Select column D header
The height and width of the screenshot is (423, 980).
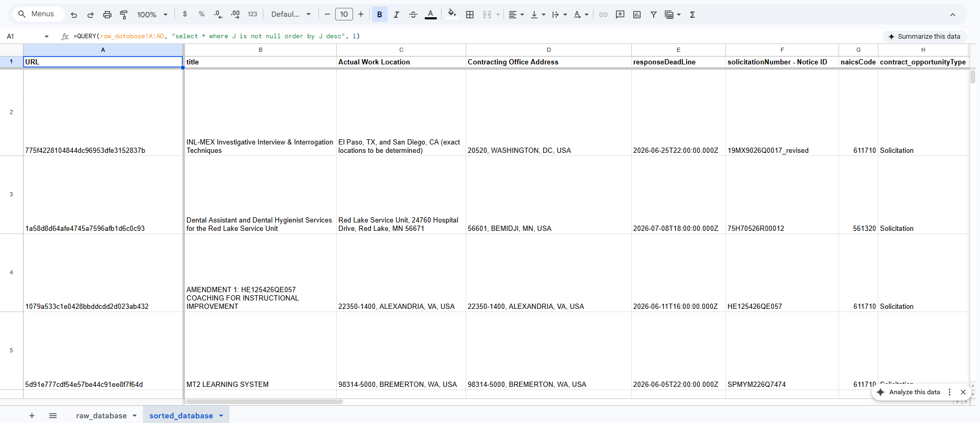548,50
